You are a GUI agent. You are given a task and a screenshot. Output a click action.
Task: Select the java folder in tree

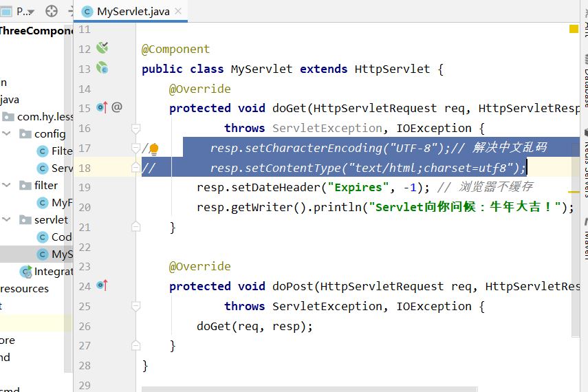pyautogui.click(x=10, y=100)
